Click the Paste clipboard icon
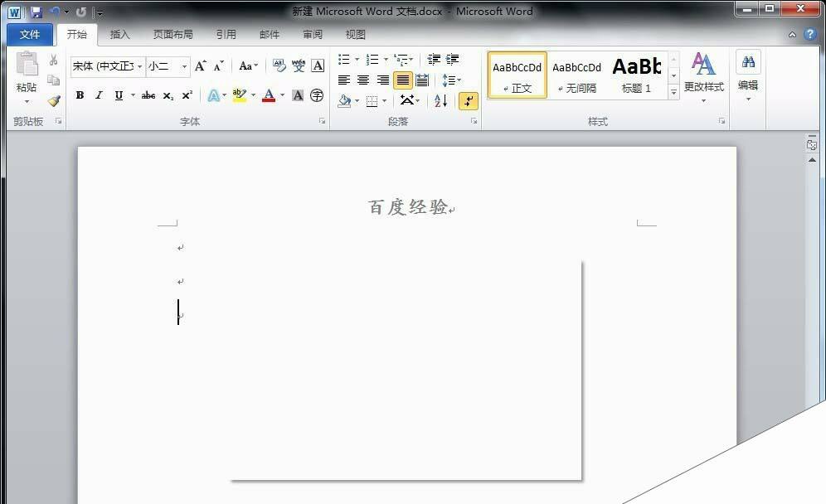The image size is (826, 504). pyautogui.click(x=27, y=65)
